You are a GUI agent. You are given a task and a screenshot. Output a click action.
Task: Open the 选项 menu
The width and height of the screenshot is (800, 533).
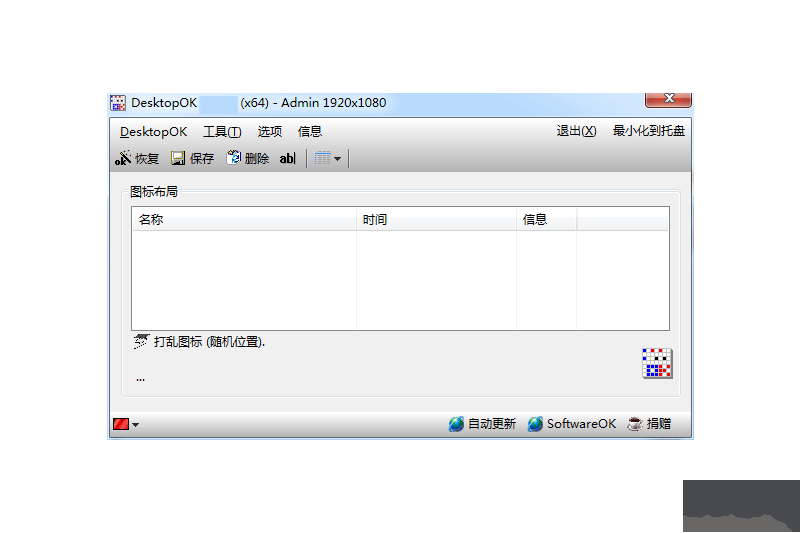pos(269,132)
